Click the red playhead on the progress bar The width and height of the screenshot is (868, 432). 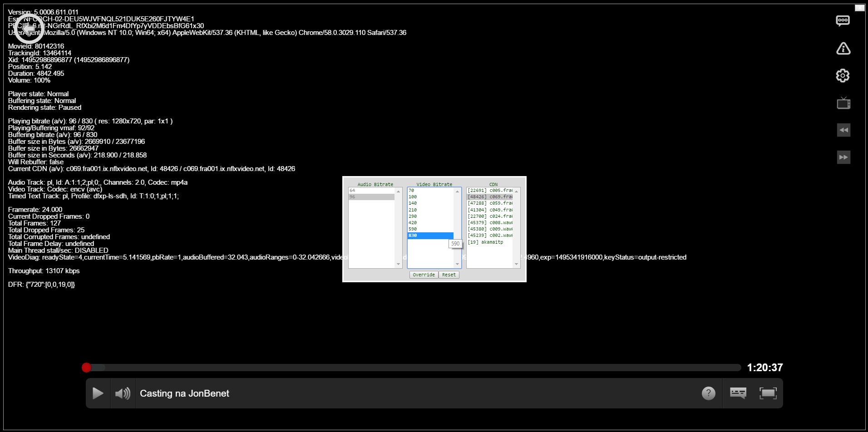86,368
